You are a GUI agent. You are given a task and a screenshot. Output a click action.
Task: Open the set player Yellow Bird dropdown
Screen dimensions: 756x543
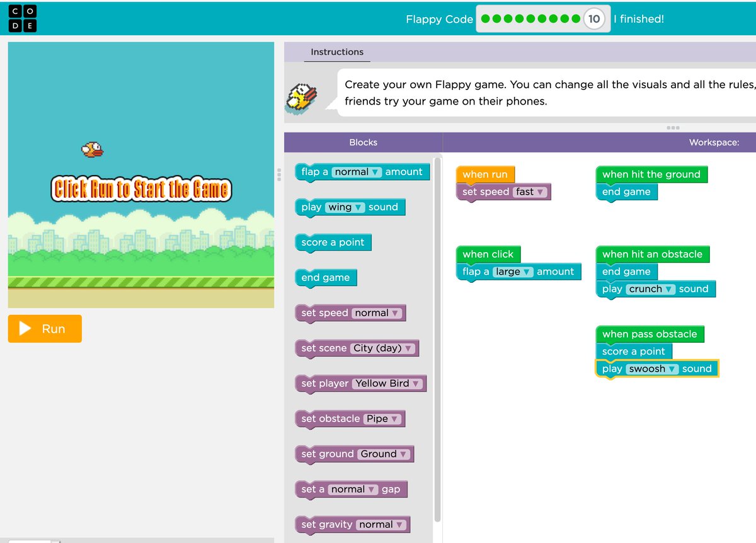point(387,384)
